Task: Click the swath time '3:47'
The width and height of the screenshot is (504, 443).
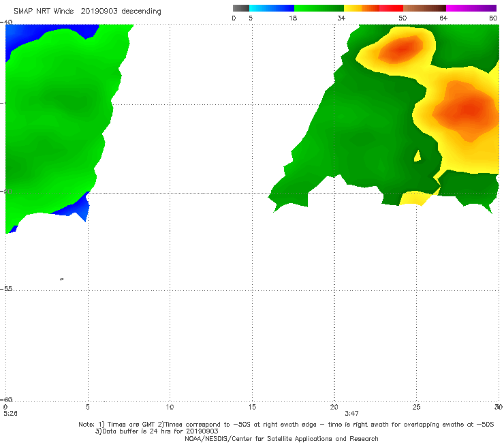Action: tap(351, 414)
